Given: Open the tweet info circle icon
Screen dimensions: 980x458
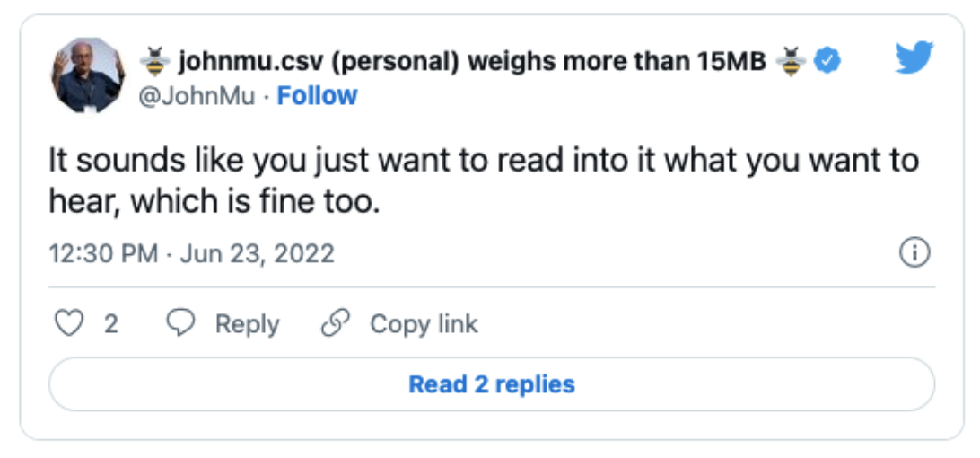Looking at the screenshot, I should (x=914, y=253).
